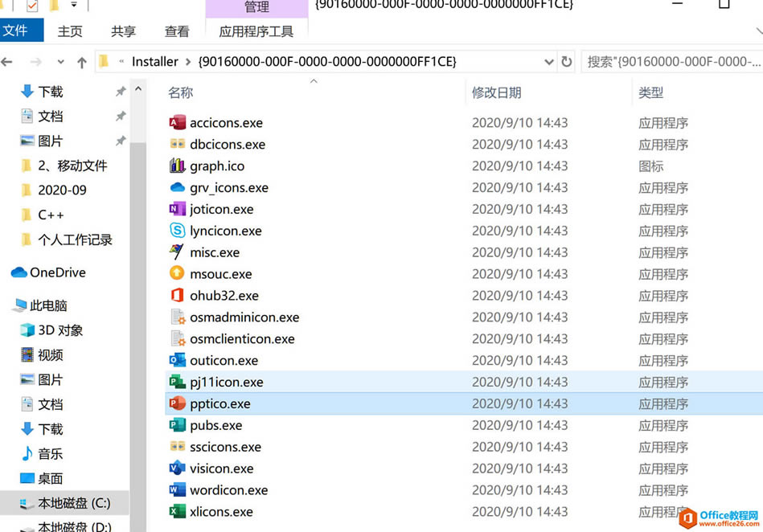Click the dbcicons.exe file icon
This screenshot has height=532, width=763.
(x=177, y=144)
